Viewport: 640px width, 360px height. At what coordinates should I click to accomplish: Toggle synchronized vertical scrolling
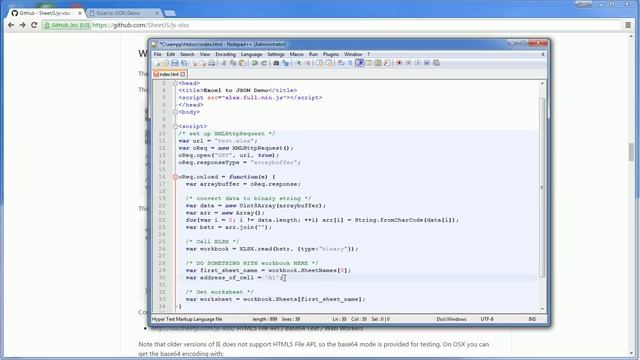(320, 63)
